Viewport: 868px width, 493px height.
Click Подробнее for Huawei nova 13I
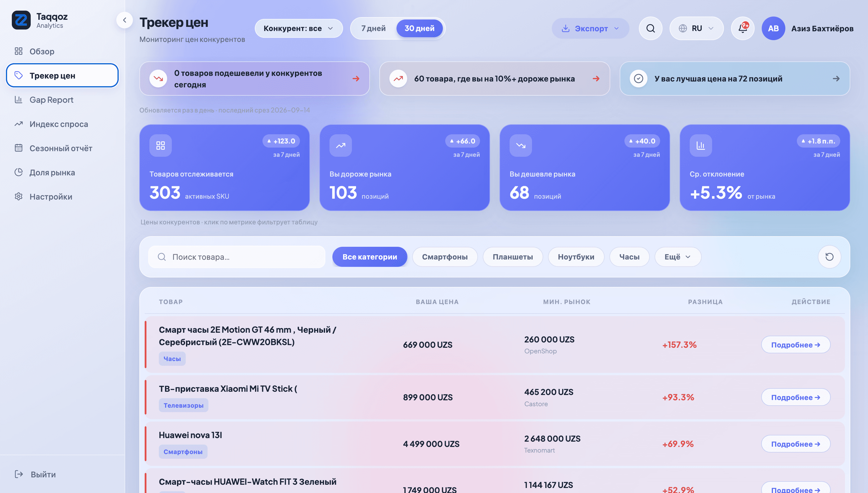796,444
